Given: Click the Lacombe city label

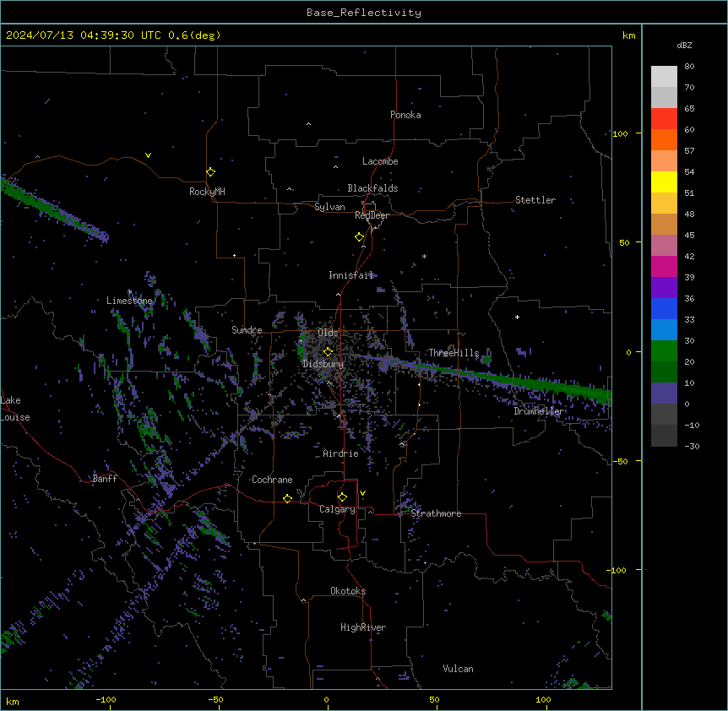Looking at the screenshot, I should click(380, 161).
